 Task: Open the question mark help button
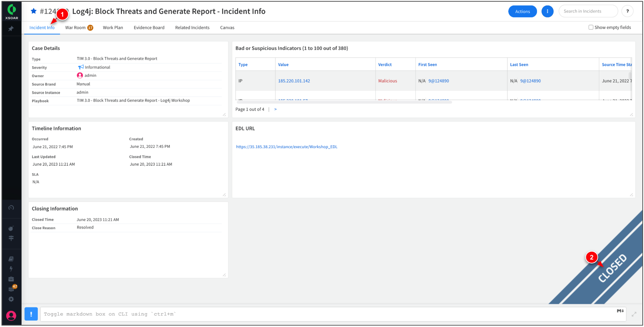point(627,11)
